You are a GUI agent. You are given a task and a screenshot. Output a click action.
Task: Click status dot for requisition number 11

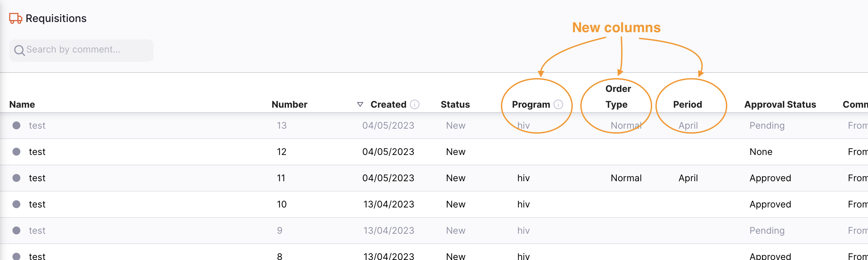(16, 178)
